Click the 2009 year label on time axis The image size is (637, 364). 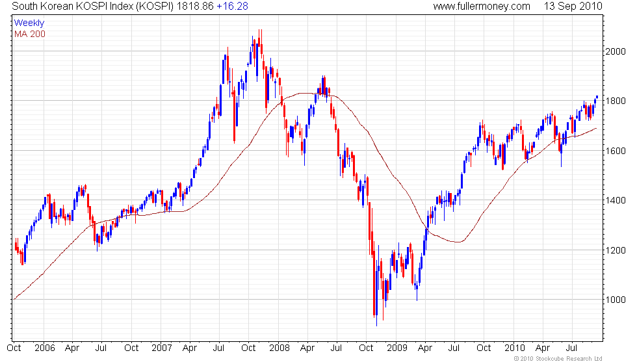point(397,348)
